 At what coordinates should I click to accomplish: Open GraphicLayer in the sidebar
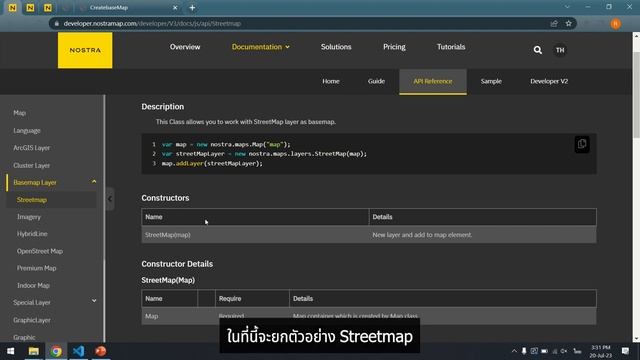[32, 320]
